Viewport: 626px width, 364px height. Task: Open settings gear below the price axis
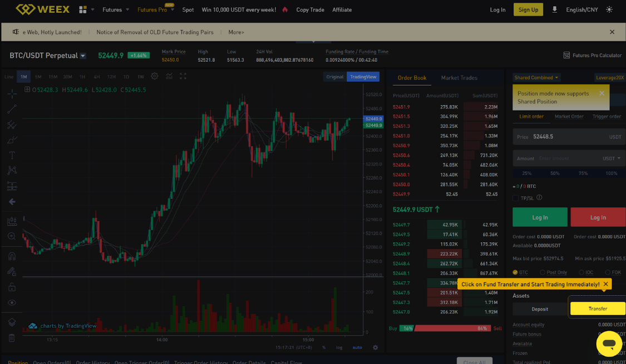click(375, 348)
